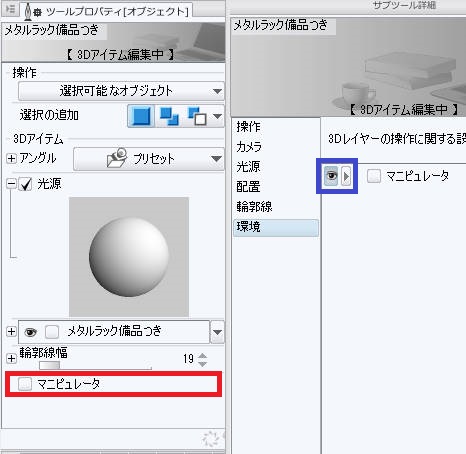Enable マニピュレータ checkbox in sub tool detail
Image resolution: width=466 pixels, height=454 pixels.
(374, 176)
